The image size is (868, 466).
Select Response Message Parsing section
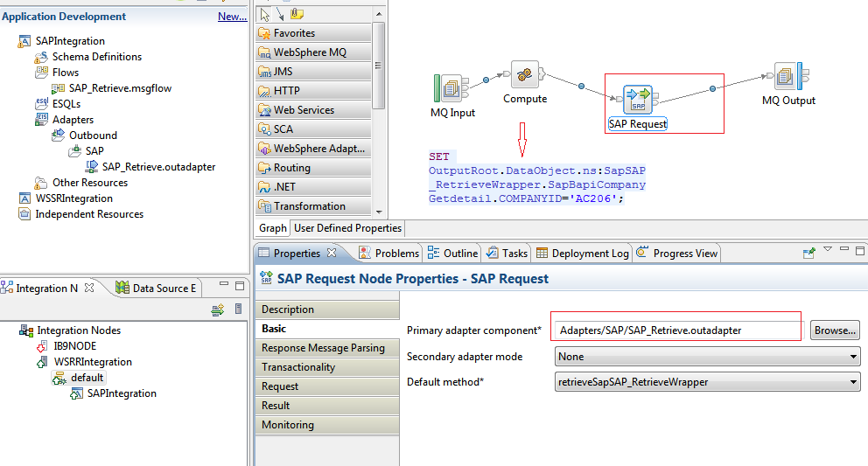[327, 348]
